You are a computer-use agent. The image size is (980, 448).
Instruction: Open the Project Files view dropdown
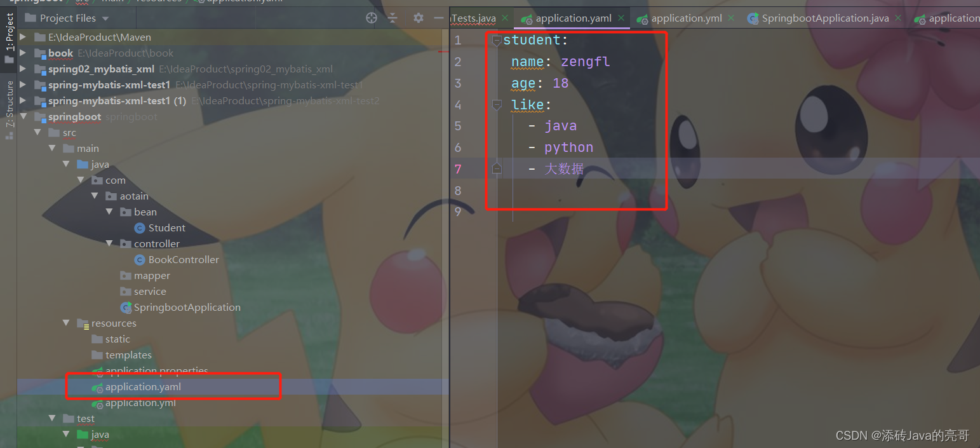pyautogui.click(x=105, y=18)
